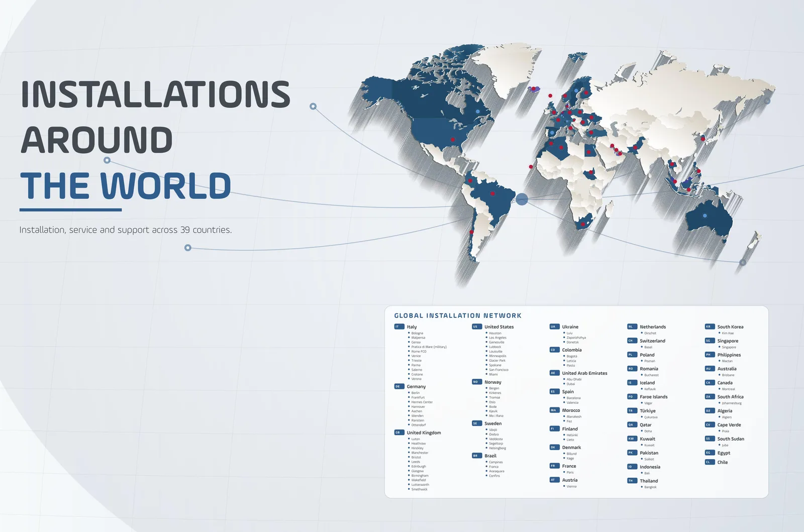Click "Johannesburg" under South Africa
804x532 pixels.
pos(731,403)
